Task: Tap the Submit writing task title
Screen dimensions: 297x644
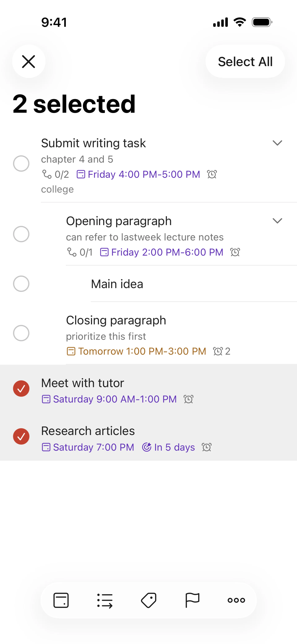Action: 93,143
